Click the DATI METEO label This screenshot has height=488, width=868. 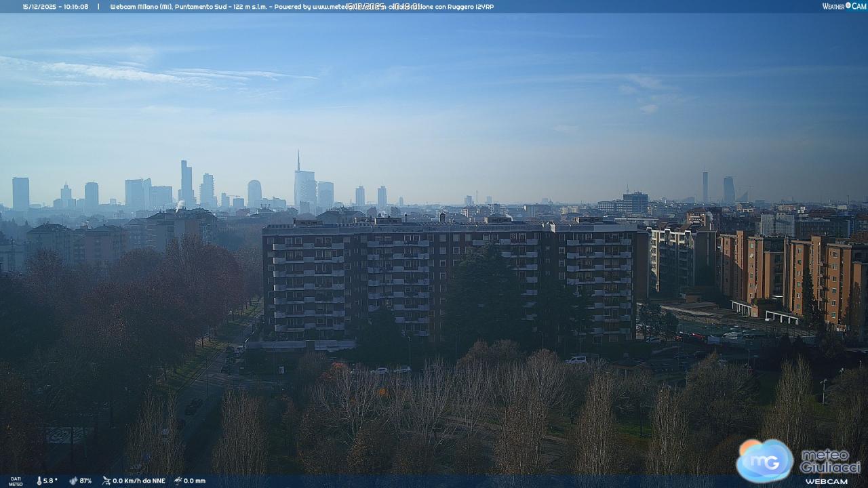click(15, 481)
